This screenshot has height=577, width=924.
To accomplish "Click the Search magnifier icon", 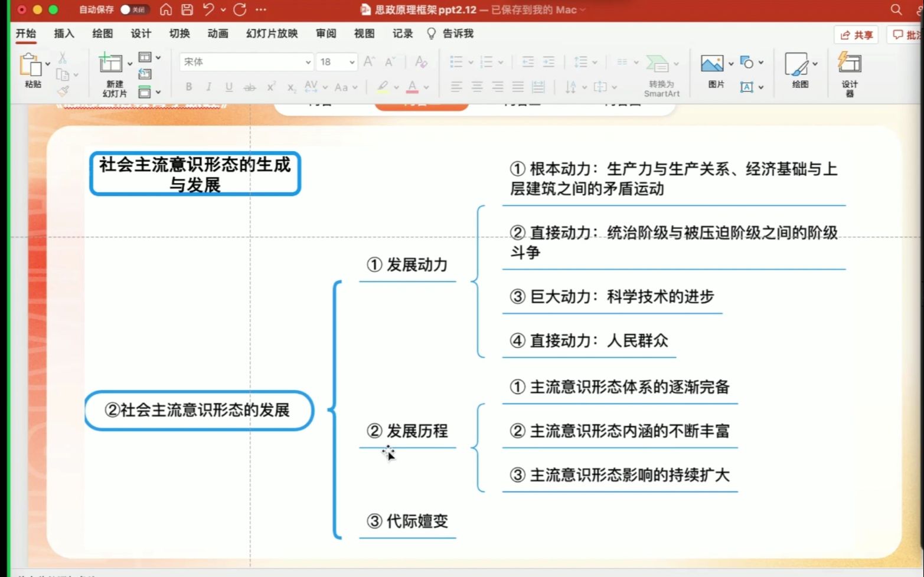I will [x=896, y=9].
